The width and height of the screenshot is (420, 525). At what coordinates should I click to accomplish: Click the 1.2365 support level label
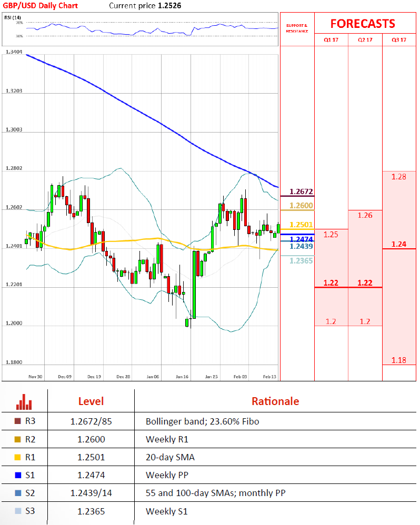tap(301, 261)
